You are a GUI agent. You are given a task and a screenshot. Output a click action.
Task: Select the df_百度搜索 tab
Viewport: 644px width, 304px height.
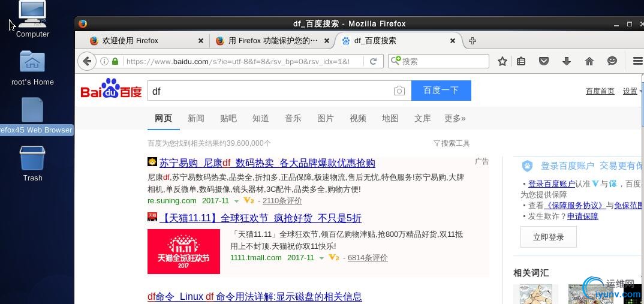pyautogui.click(x=397, y=41)
